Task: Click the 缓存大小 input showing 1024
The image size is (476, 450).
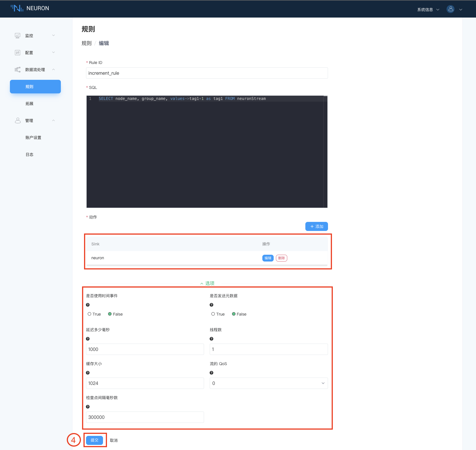Action: point(145,383)
